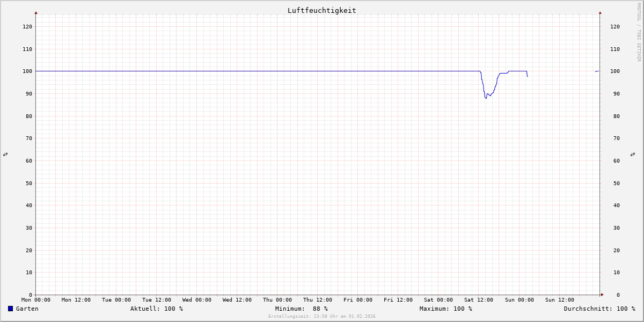
Task: Click the Aktuell: 100 % statistic
Action: pyautogui.click(x=156, y=309)
